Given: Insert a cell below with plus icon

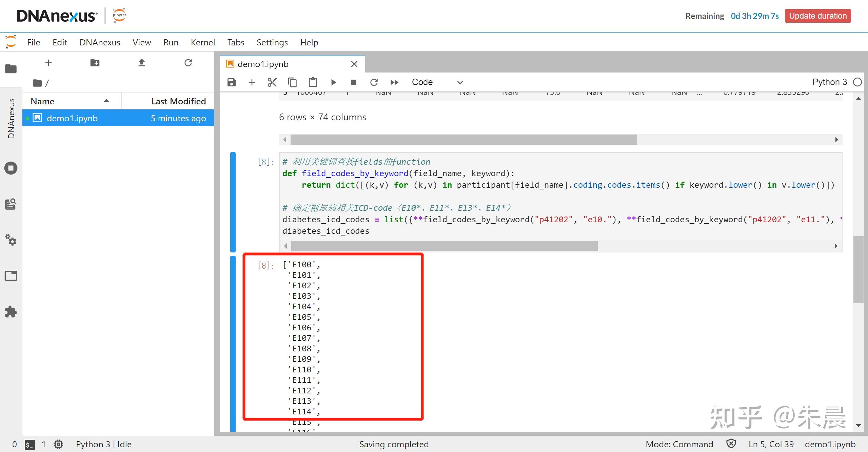Looking at the screenshot, I should tap(252, 82).
